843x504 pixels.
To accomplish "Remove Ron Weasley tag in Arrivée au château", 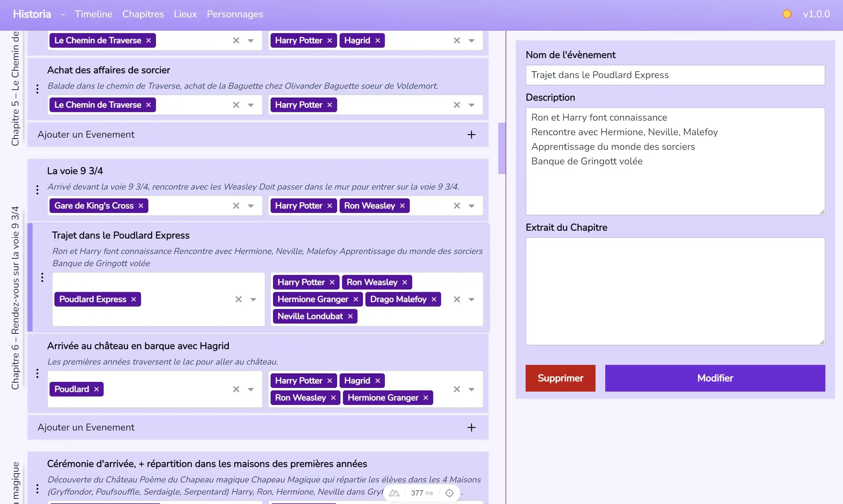I will [333, 398].
